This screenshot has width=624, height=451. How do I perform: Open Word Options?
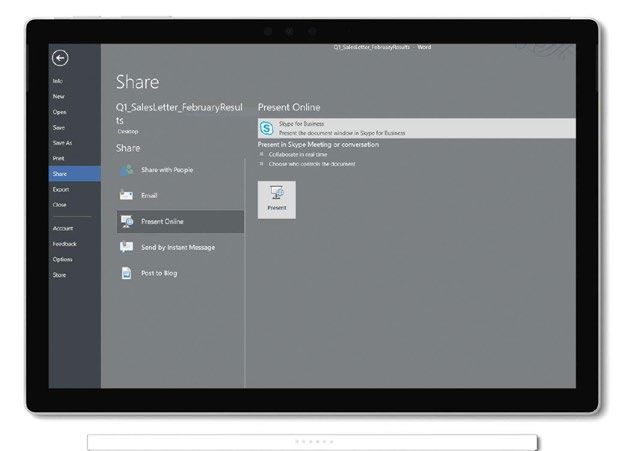tap(62, 260)
